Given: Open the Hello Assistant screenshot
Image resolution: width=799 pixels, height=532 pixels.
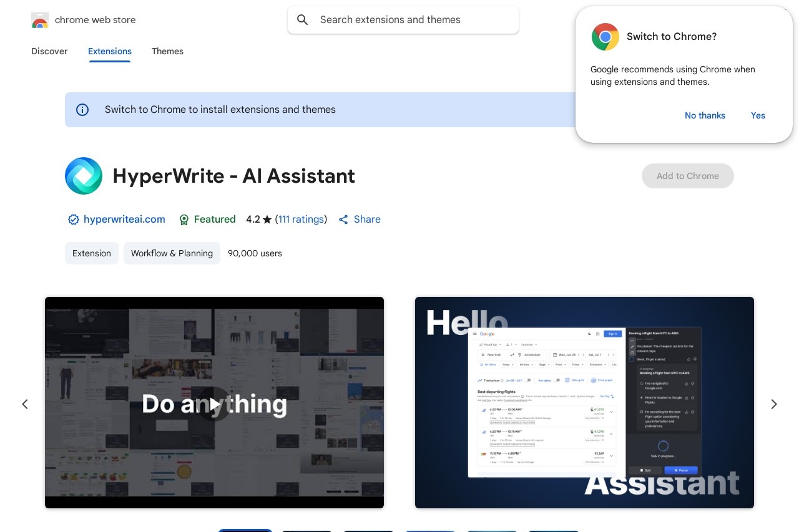Looking at the screenshot, I should point(584,402).
